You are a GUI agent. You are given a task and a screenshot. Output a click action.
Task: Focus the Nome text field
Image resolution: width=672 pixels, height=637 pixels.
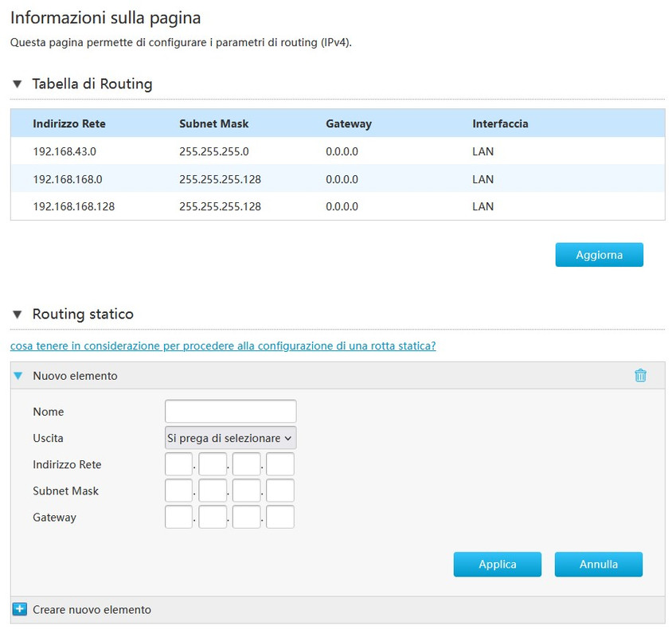(x=231, y=412)
